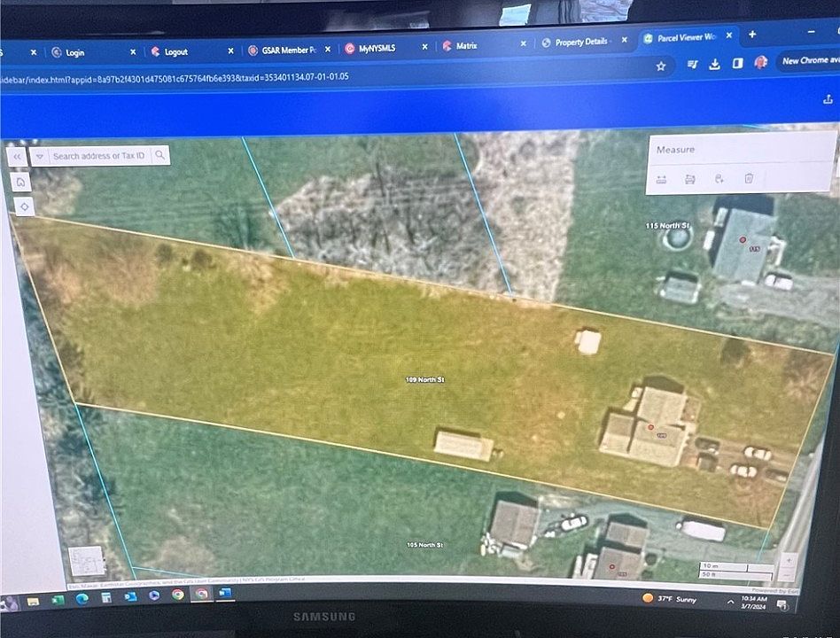Screen dimensions: 840x638
Task: Bookmark this page with star icon
Action: 661,66
